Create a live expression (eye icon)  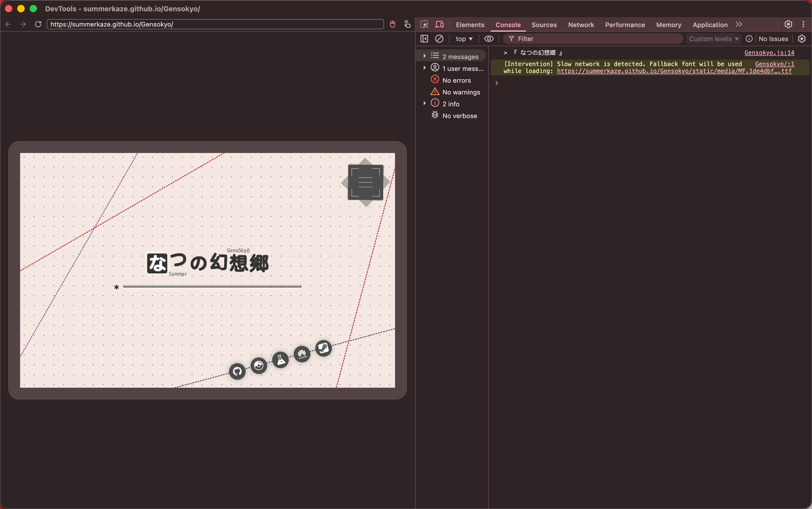click(x=489, y=39)
